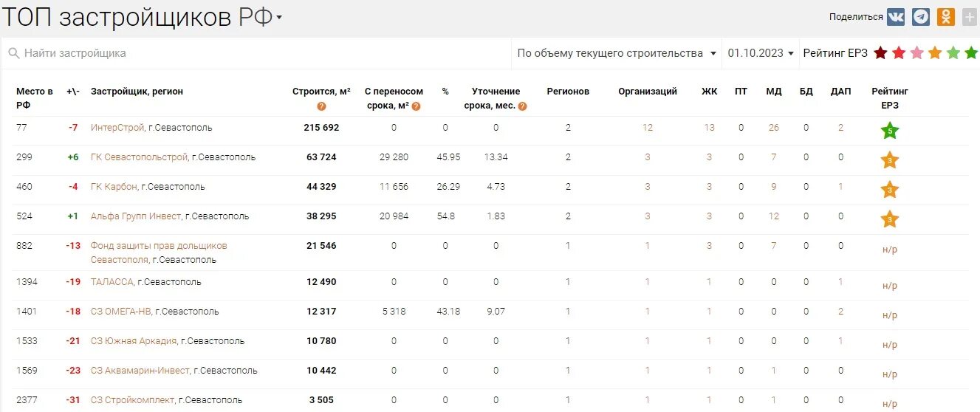This screenshot has height=412, width=980.
Task: Open ГК Карбон developer link
Action: (114, 187)
